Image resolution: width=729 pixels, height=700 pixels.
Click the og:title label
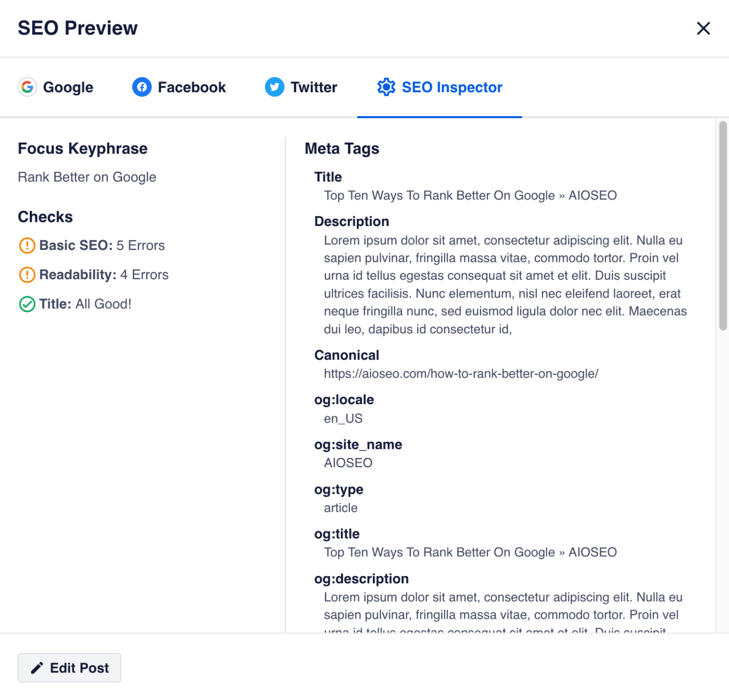(337, 534)
